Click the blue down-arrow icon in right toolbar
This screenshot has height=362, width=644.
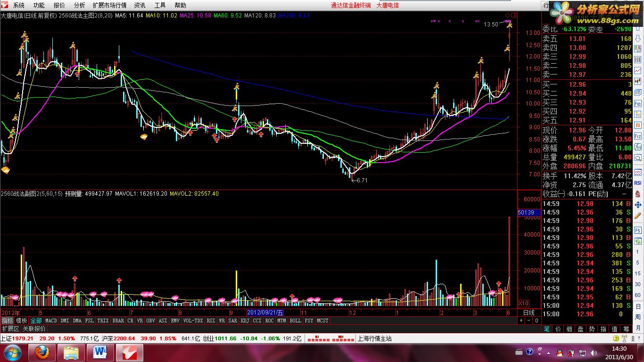pos(638,38)
